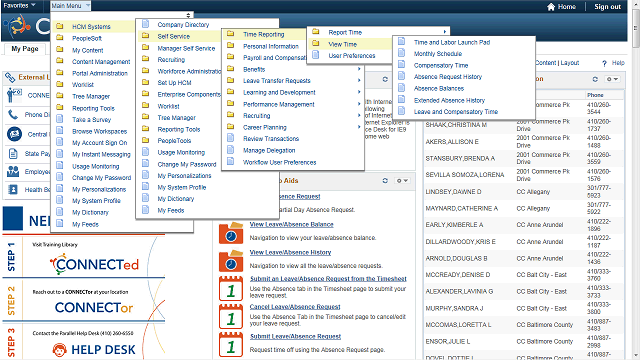The height and width of the screenshot is (360, 640).
Task: Click the State Pay document icon
Action: tap(13, 154)
